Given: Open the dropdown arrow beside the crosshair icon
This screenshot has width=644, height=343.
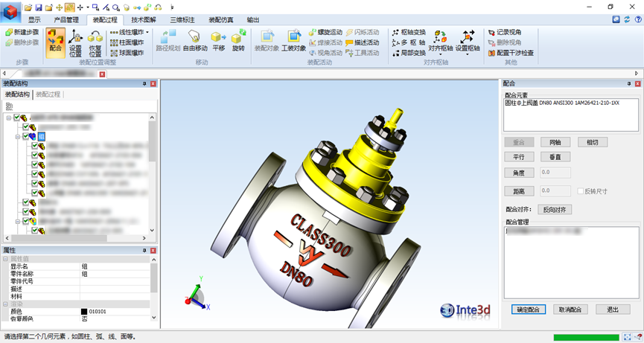Looking at the screenshot, I should [88, 7].
